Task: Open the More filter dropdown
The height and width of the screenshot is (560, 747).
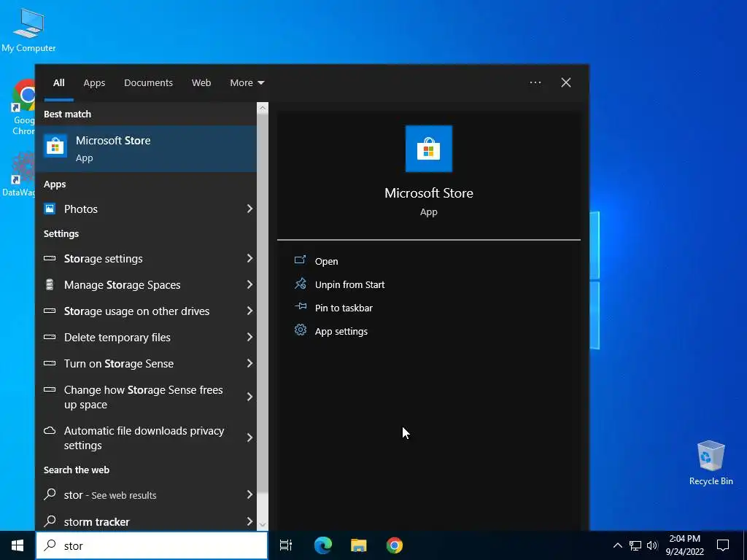Action: [247, 82]
